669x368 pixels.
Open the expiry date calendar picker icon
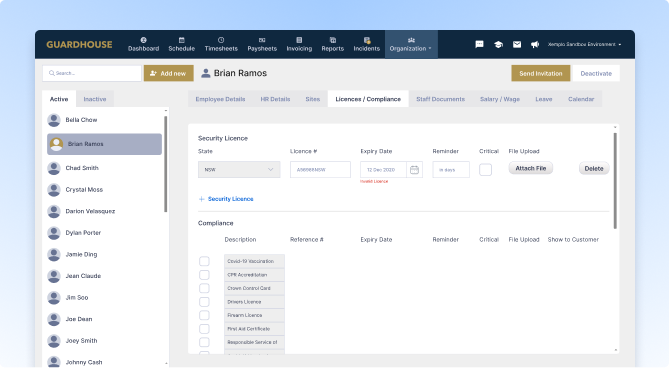(414, 170)
